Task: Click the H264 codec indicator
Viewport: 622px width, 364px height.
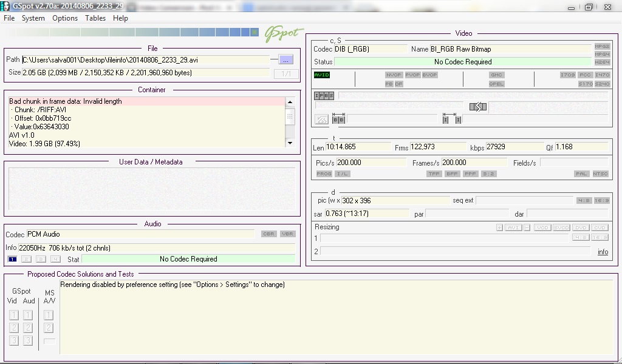Action: tap(602, 62)
